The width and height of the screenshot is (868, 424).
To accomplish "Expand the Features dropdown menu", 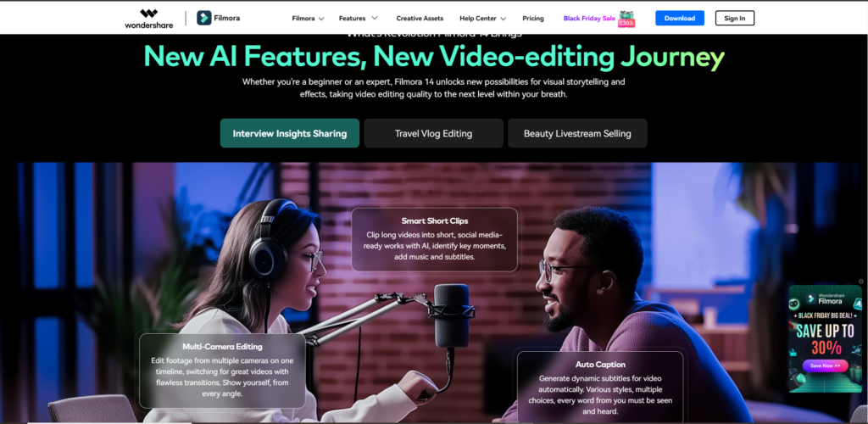I will coord(359,19).
